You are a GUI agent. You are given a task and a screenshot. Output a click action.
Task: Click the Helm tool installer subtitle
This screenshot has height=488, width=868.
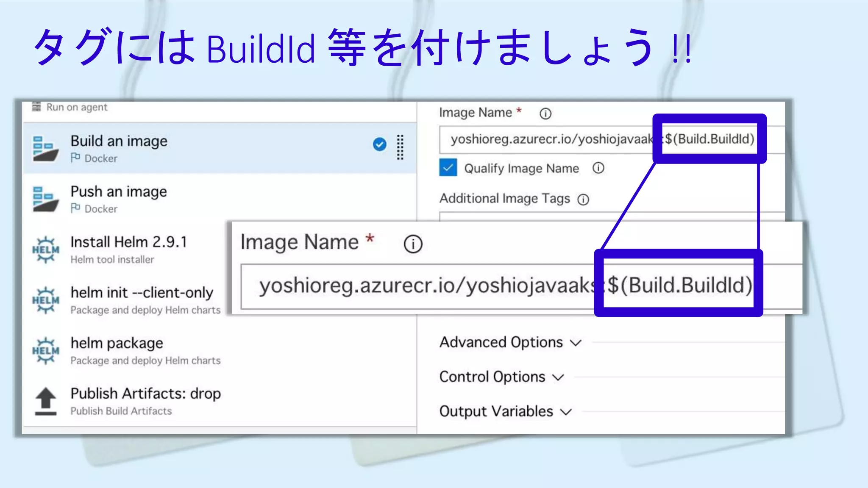pyautogui.click(x=112, y=259)
